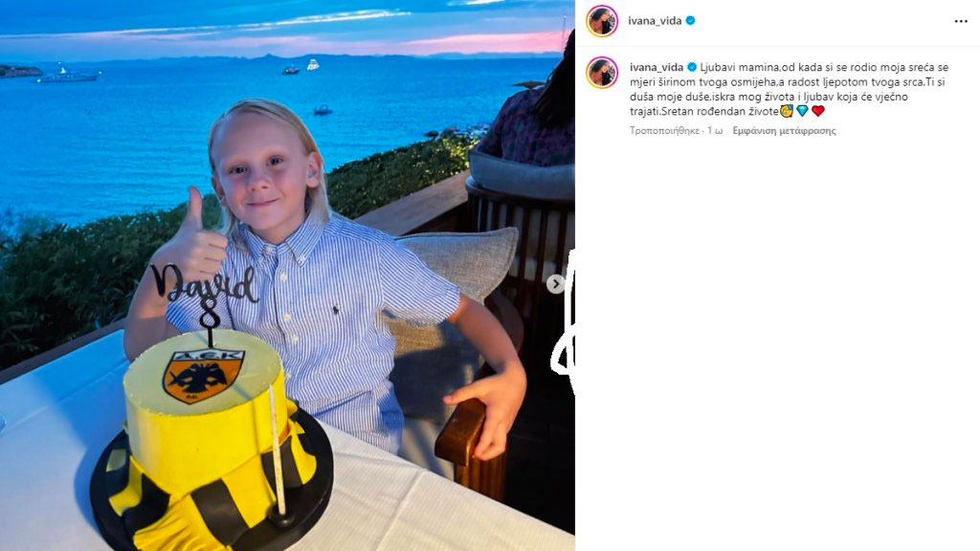Screen dimensions: 980x551
Task: Click the Τροποποιήθηκε edited label
Action: click(x=664, y=130)
